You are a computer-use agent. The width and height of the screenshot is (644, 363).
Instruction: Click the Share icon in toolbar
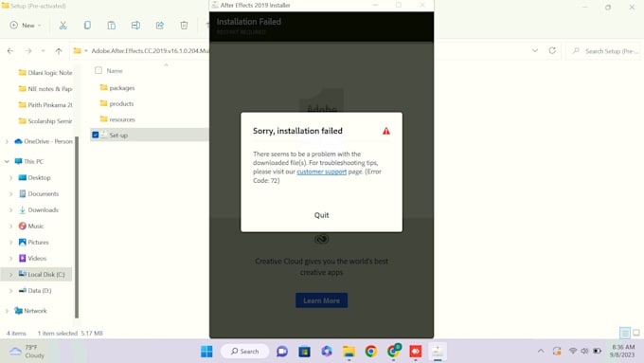tap(160, 26)
